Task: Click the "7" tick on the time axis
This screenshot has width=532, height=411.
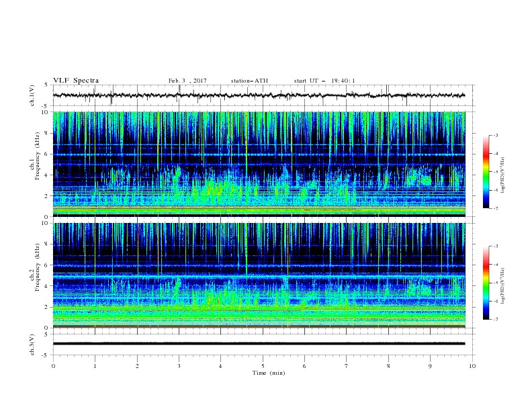Action: pos(347,366)
